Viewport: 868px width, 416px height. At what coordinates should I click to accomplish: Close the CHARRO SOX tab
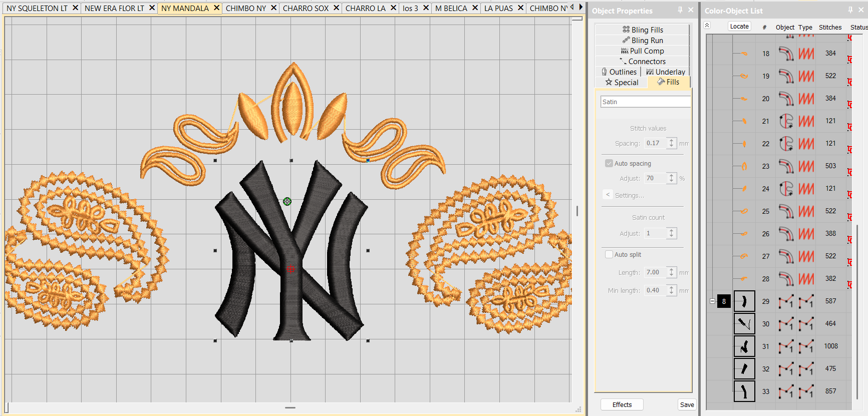(x=337, y=8)
